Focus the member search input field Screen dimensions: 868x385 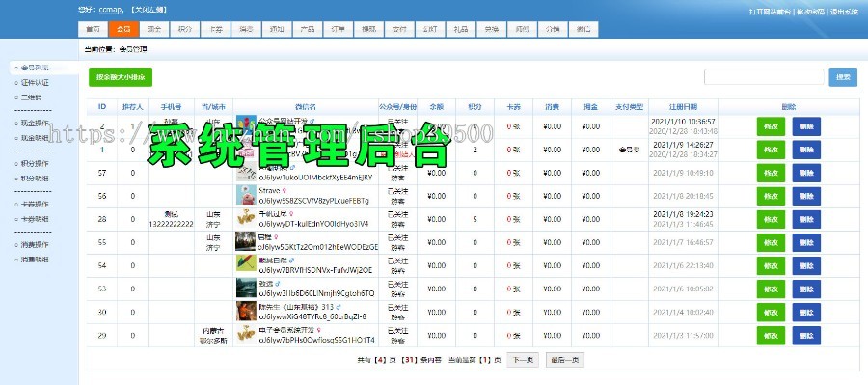764,77
